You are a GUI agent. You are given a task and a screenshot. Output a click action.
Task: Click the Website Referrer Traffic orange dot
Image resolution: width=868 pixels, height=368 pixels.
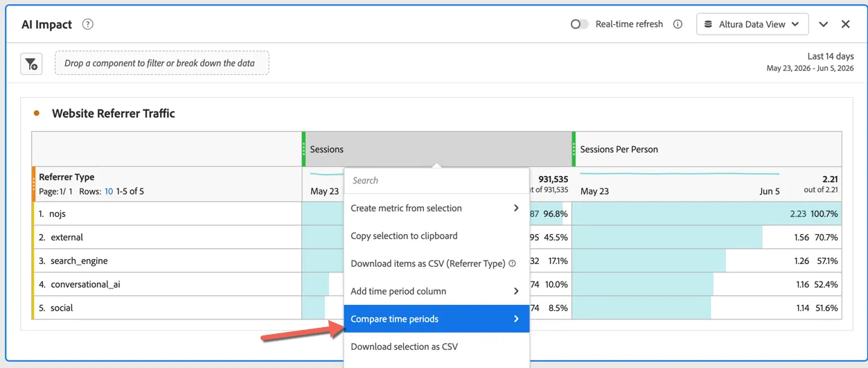[37, 113]
